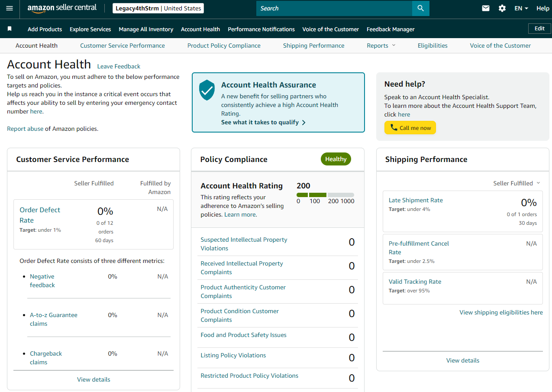The image size is (552, 392).
Task: Open Explore Services in favorites bar
Action: [90, 29]
